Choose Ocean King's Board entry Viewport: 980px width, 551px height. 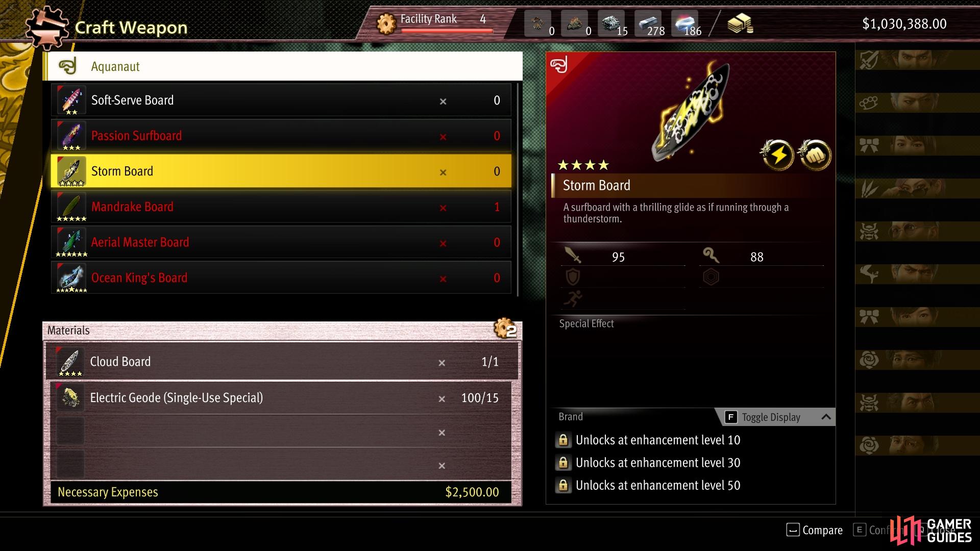(x=281, y=278)
